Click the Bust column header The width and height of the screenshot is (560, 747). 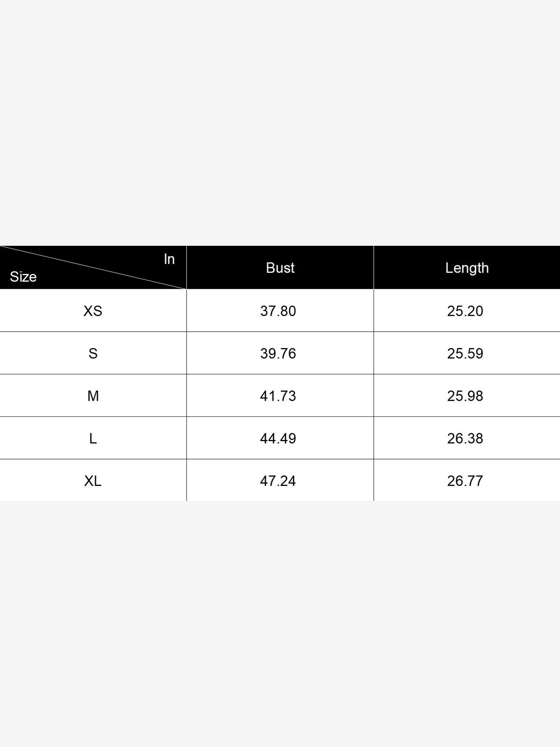pyautogui.click(x=280, y=268)
